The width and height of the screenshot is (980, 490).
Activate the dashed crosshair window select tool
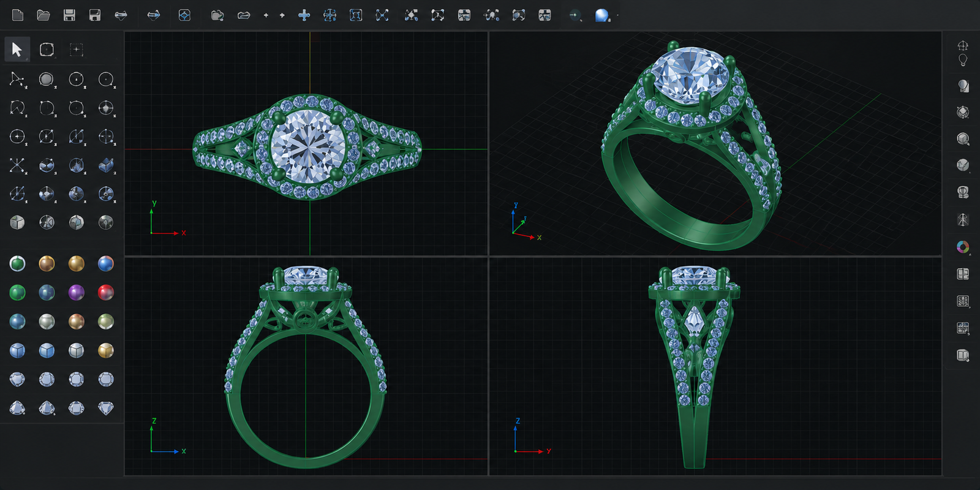77,50
